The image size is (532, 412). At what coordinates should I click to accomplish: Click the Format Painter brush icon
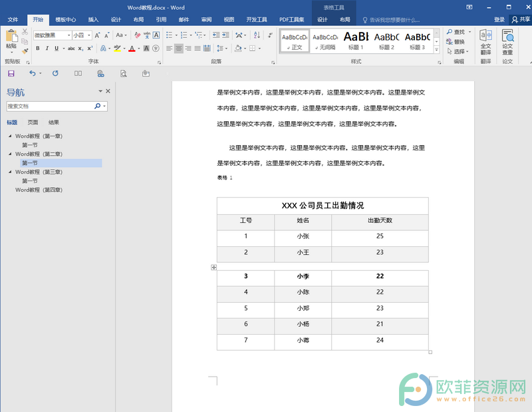[25, 51]
